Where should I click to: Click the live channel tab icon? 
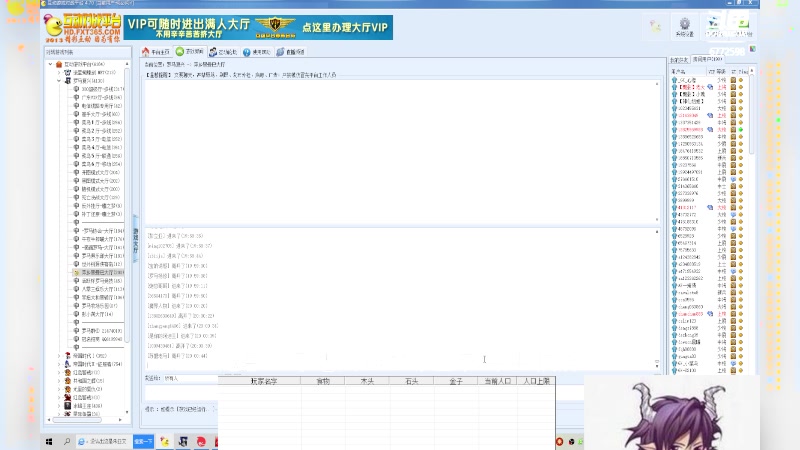tap(280, 52)
